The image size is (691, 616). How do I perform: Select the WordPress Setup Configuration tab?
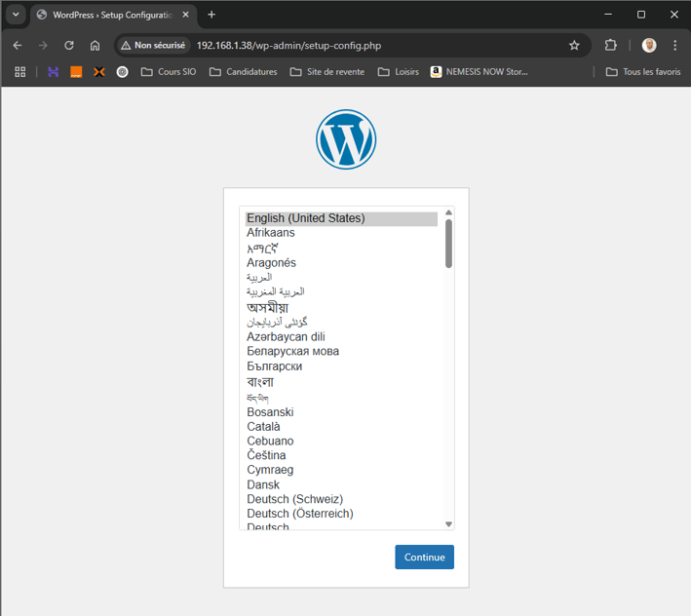click(113, 15)
